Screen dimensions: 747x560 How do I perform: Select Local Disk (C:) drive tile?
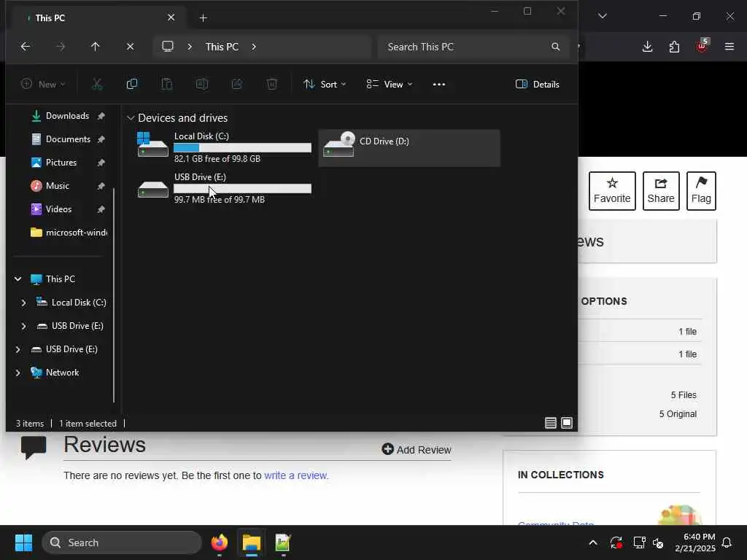point(225,147)
